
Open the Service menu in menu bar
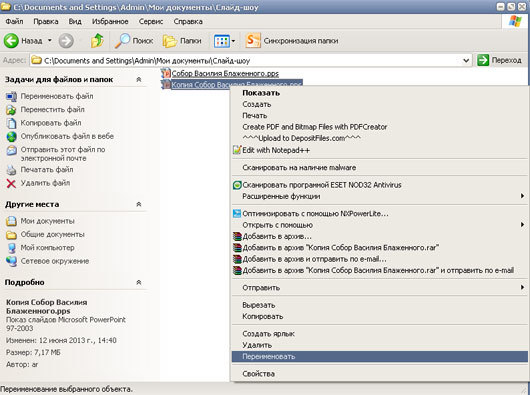(151, 22)
